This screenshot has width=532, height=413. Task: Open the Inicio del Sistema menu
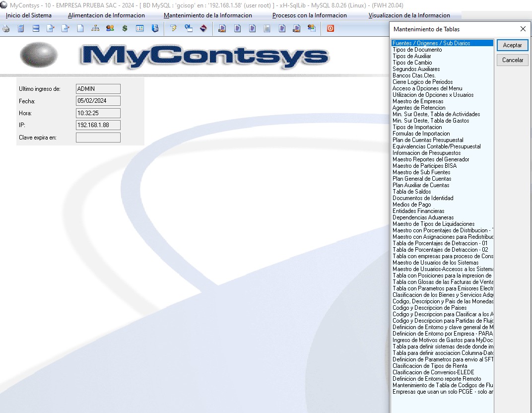[x=29, y=15]
